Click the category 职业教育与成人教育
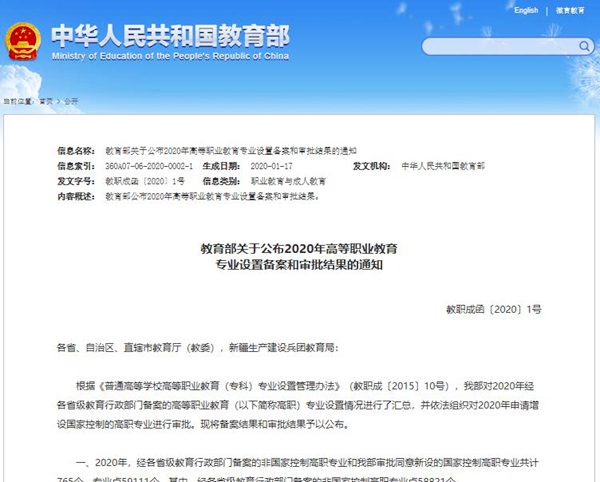The image size is (600, 482). tap(288, 181)
